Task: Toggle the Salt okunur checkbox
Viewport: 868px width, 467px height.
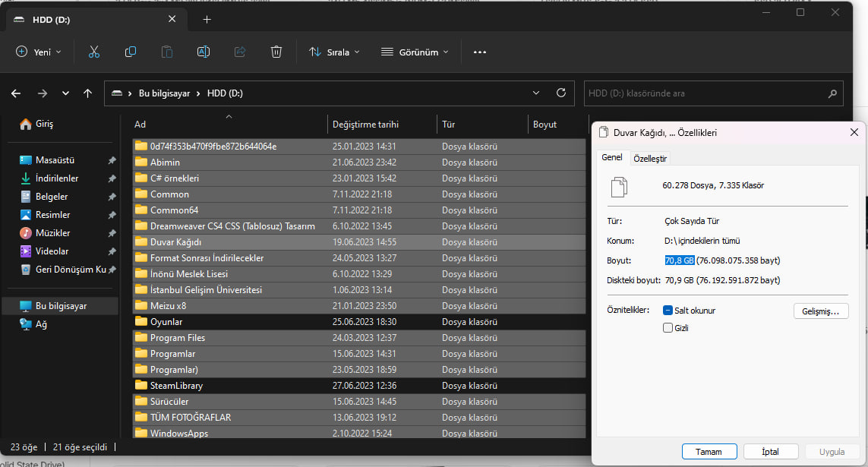Action: click(668, 311)
